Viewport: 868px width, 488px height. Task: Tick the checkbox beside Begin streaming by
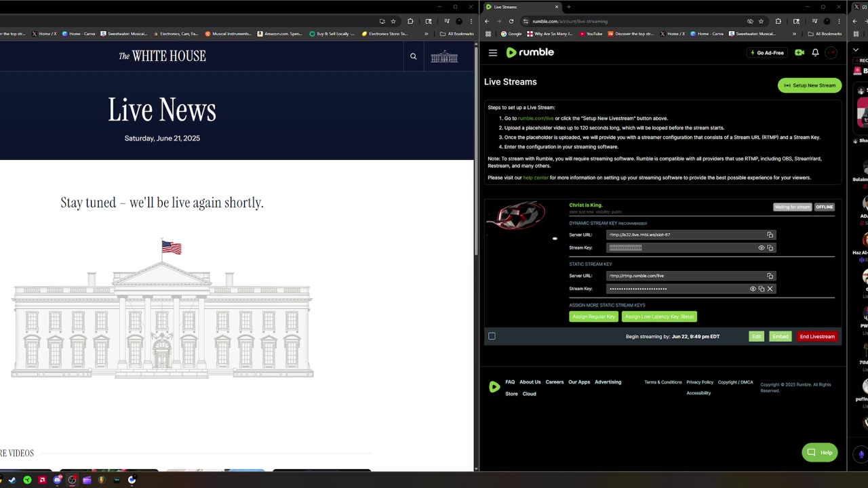coord(492,336)
